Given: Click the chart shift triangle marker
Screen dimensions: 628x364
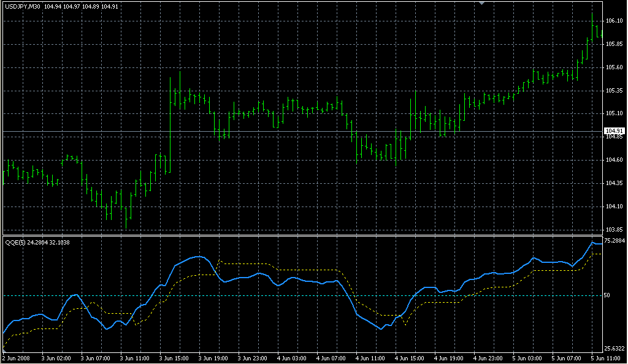Looking at the screenshot, I should (x=483, y=3).
